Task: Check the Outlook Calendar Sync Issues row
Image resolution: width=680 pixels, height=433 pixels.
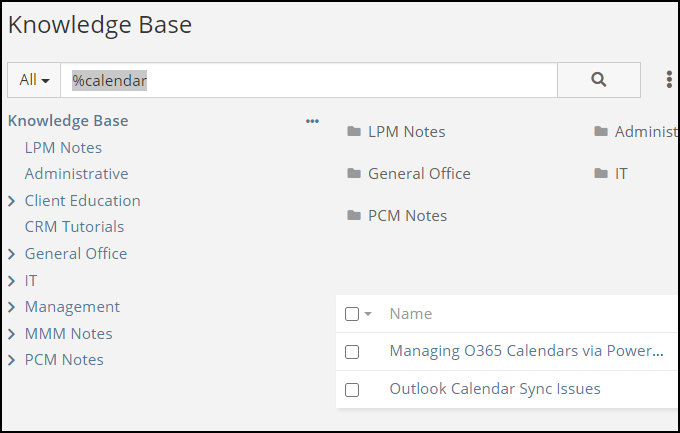Action: (x=352, y=390)
